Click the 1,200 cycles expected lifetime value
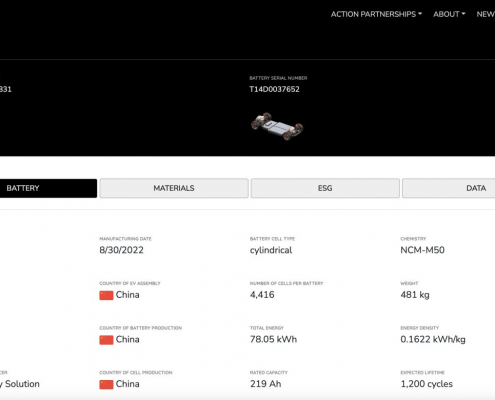The width and height of the screenshot is (495, 400). click(426, 384)
